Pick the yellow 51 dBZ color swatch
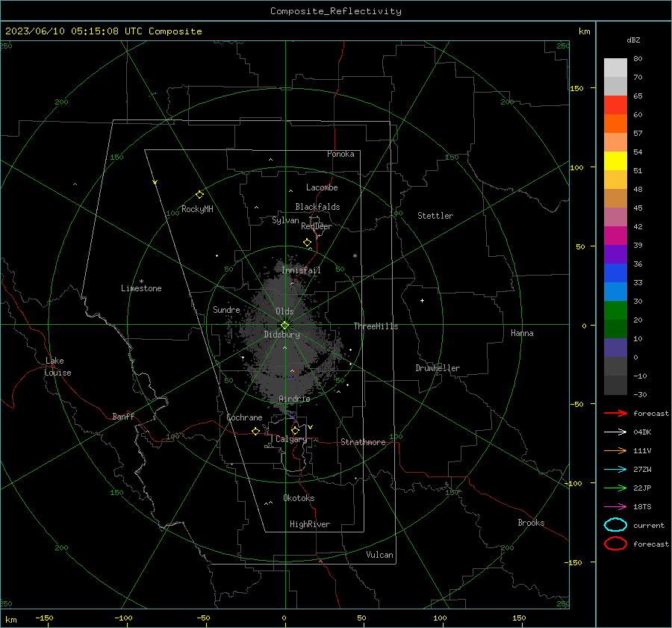672x628 pixels. [615, 161]
